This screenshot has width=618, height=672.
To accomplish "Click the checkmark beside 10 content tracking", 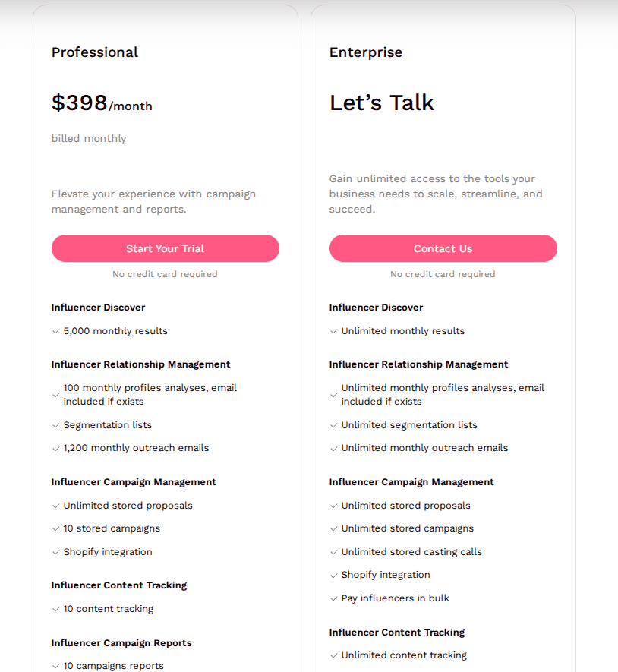I will 56,609.
